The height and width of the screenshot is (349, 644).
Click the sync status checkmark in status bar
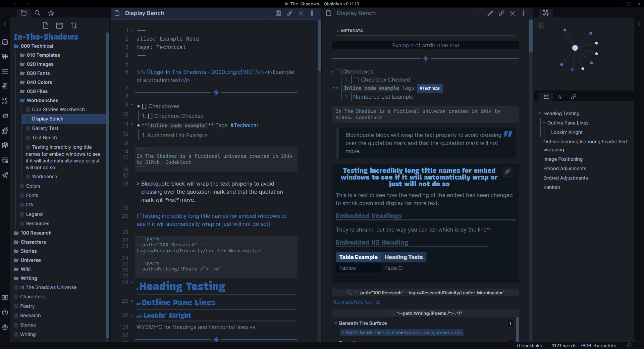pos(629,345)
